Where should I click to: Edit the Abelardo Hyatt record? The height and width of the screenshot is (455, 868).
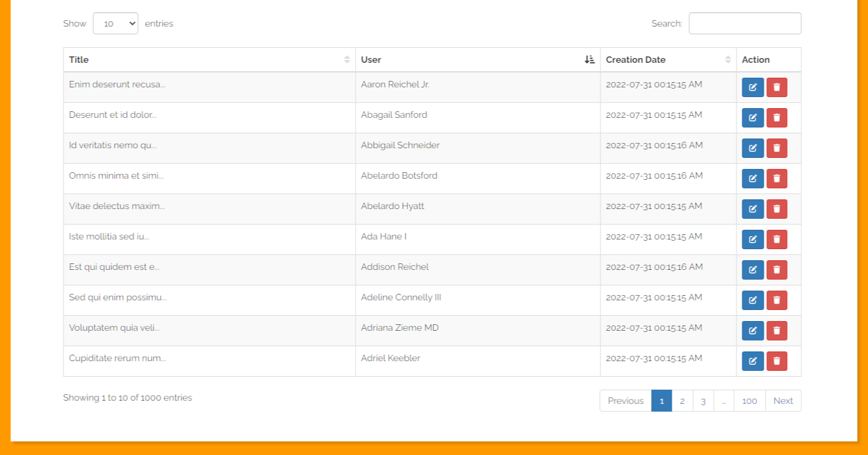[752, 209]
